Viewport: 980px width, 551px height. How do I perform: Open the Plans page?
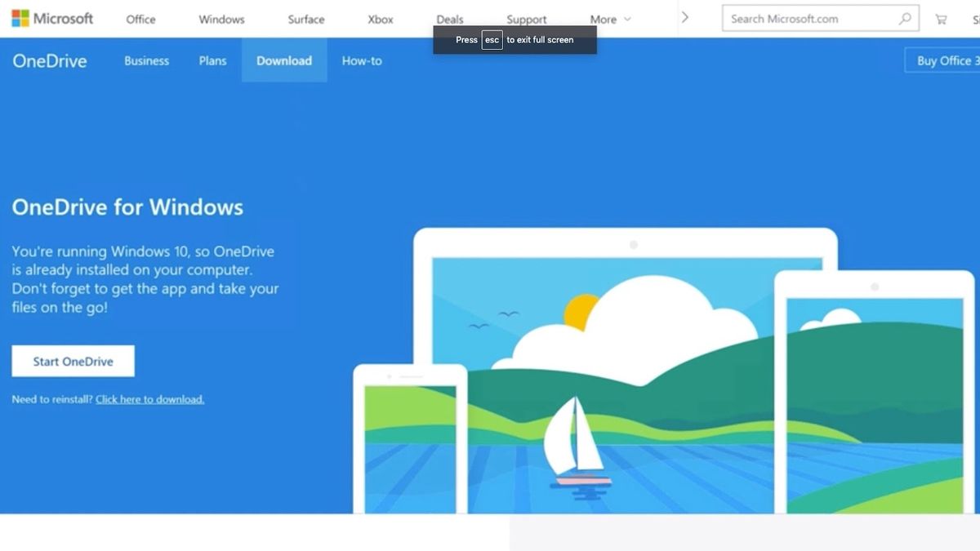click(x=212, y=60)
